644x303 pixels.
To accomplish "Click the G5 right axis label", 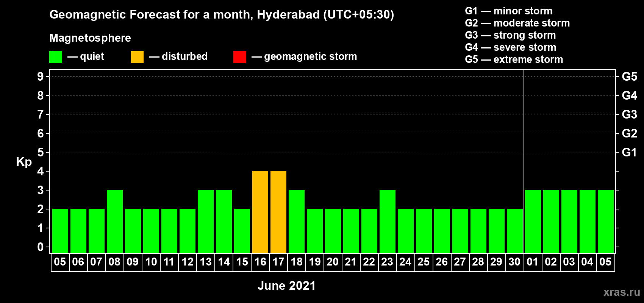I will click(630, 77).
